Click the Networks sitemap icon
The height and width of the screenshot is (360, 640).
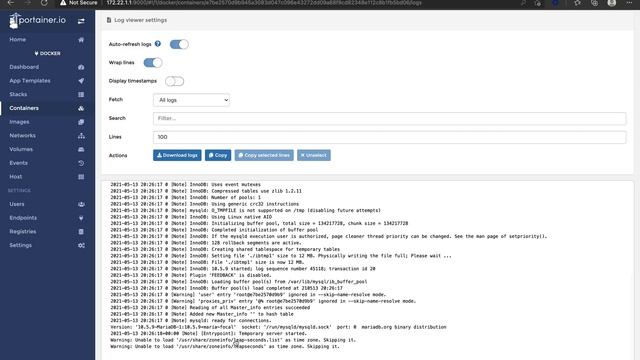[x=81, y=136]
